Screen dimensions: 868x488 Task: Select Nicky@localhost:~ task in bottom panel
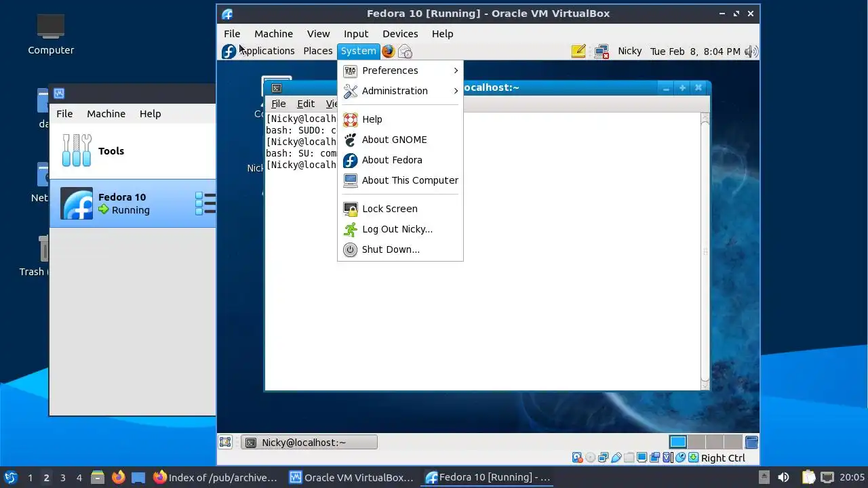[309, 443]
